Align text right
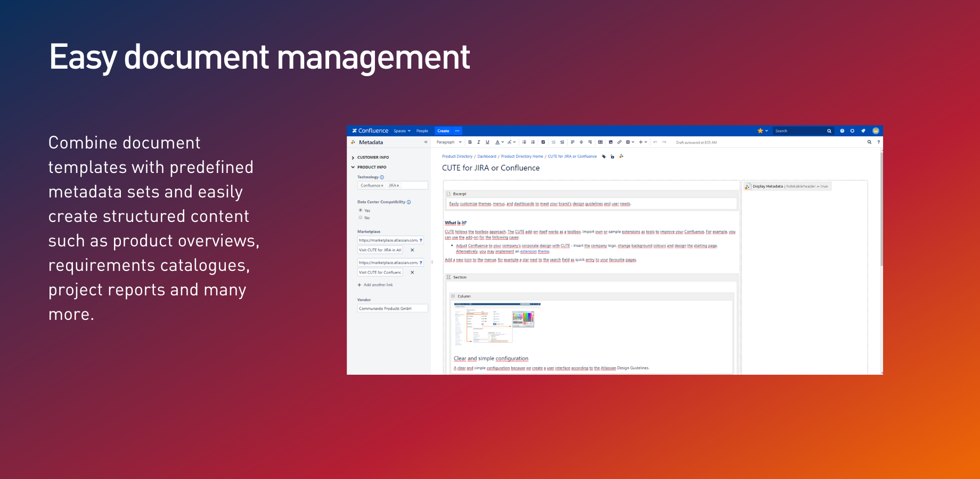Viewport: 980px width, 479px height. coord(590,142)
